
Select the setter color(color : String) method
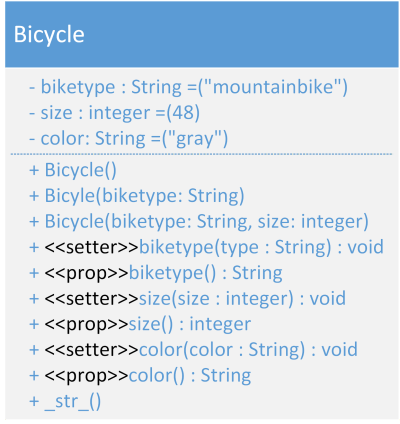click(193, 350)
